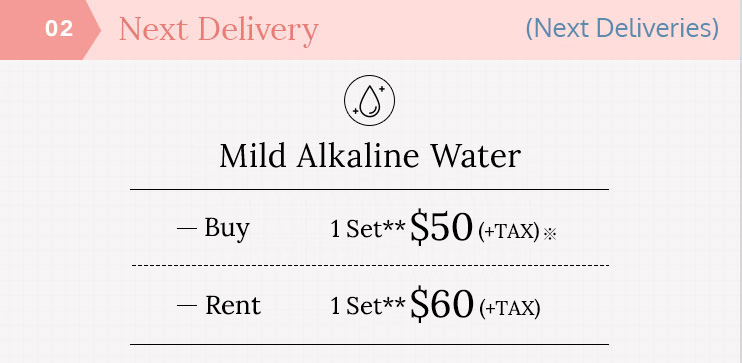Image resolution: width=742 pixels, height=363 pixels.
Task: Click the dash before Buy
Action: 186,229
